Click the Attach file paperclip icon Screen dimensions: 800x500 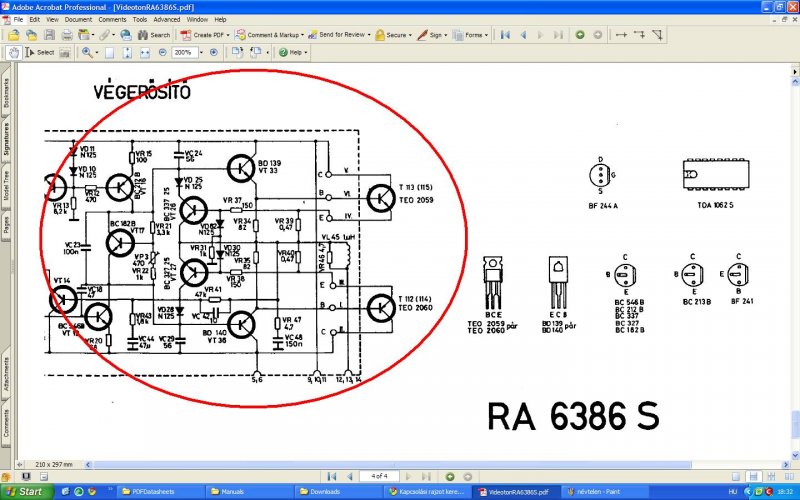pos(104,35)
